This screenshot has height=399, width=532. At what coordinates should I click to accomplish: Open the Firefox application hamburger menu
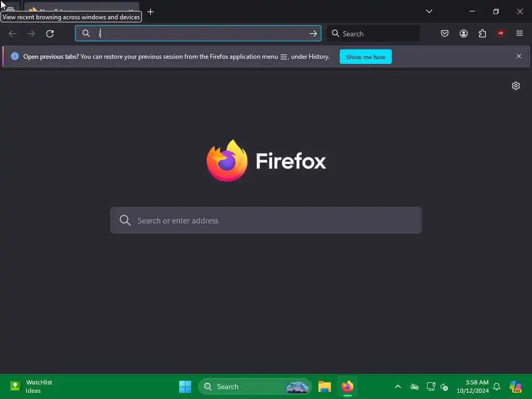[519, 33]
